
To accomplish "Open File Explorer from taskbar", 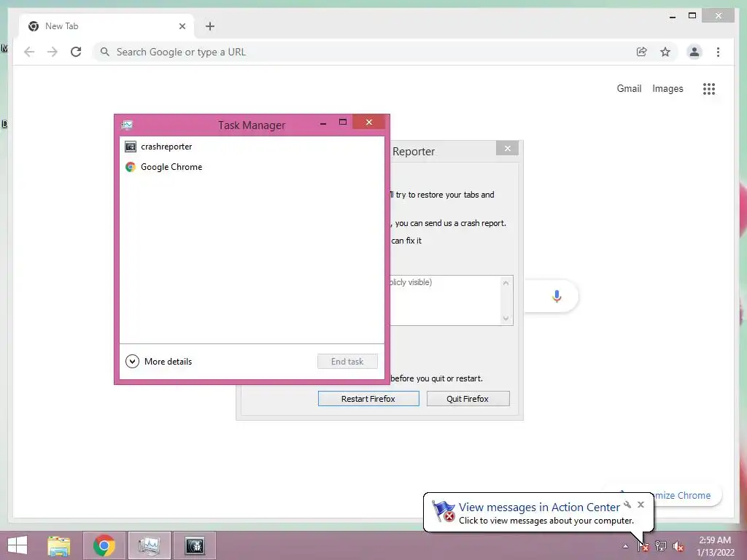I will point(59,545).
